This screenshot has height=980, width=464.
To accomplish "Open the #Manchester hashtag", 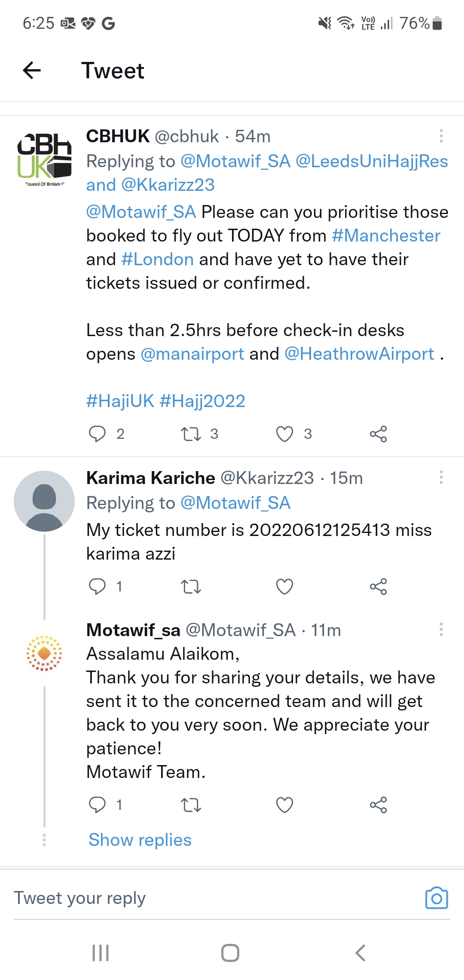I will click(x=386, y=236).
